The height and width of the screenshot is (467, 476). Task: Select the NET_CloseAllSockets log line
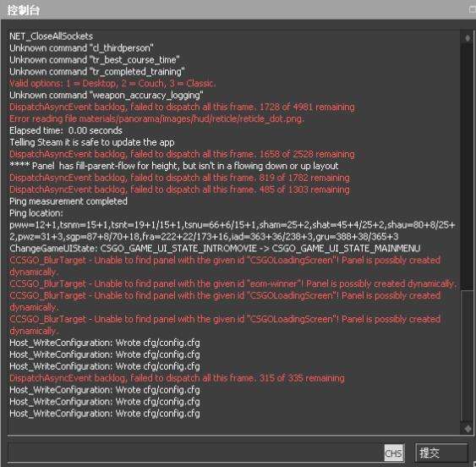tap(52, 36)
